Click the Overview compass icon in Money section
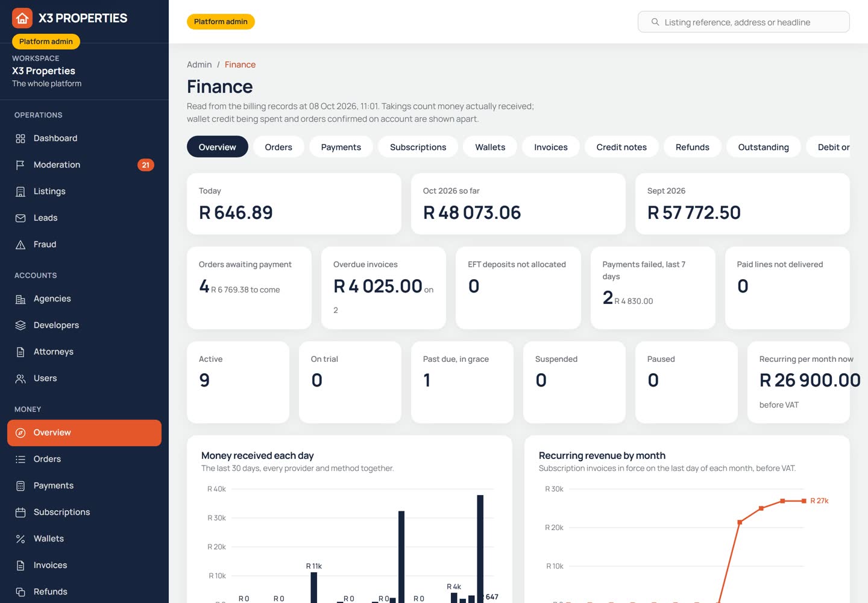This screenshot has width=868, height=603. pyautogui.click(x=20, y=433)
